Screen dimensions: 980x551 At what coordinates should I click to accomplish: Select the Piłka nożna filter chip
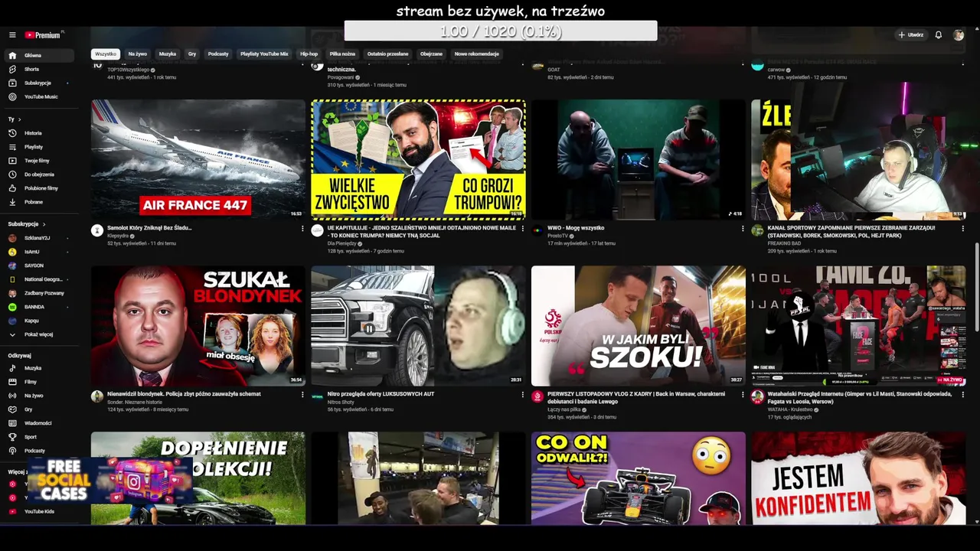(342, 54)
